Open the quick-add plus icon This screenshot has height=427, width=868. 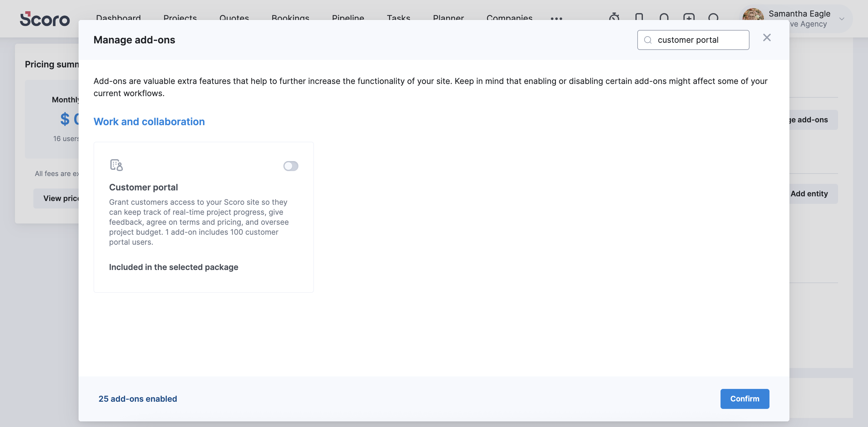click(689, 17)
